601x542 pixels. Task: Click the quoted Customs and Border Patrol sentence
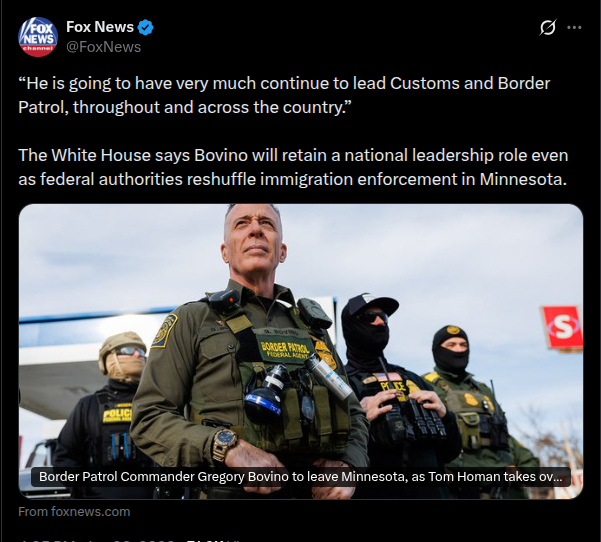coord(284,95)
